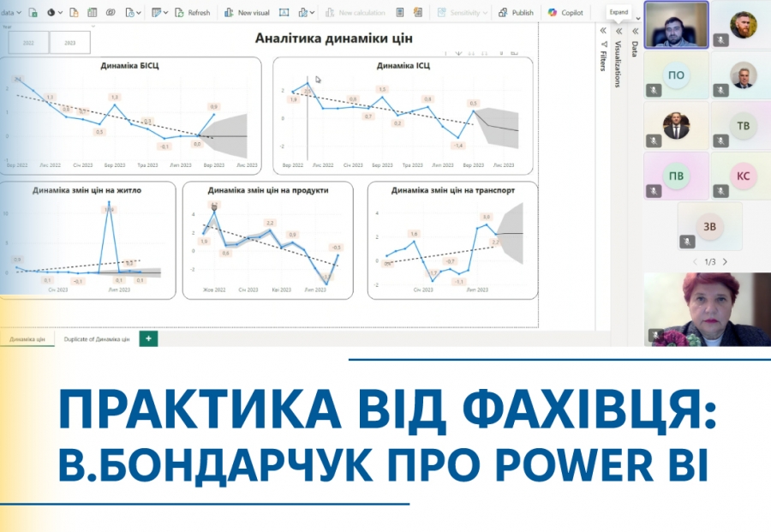Click the Filters funnel icon
The width and height of the screenshot is (771, 532).
pos(603,45)
